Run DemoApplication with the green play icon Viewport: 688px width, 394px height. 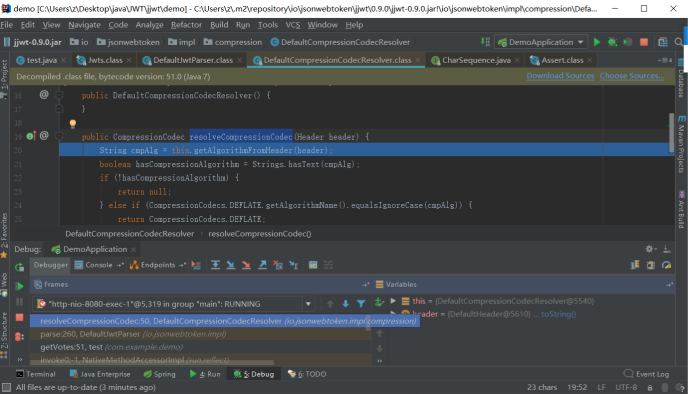pyautogui.click(x=597, y=42)
